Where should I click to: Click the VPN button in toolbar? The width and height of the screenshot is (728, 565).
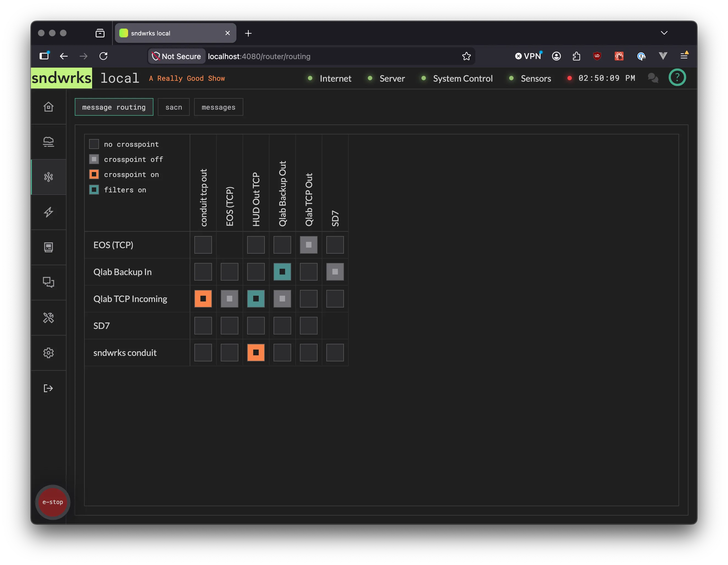coord(528,56)
